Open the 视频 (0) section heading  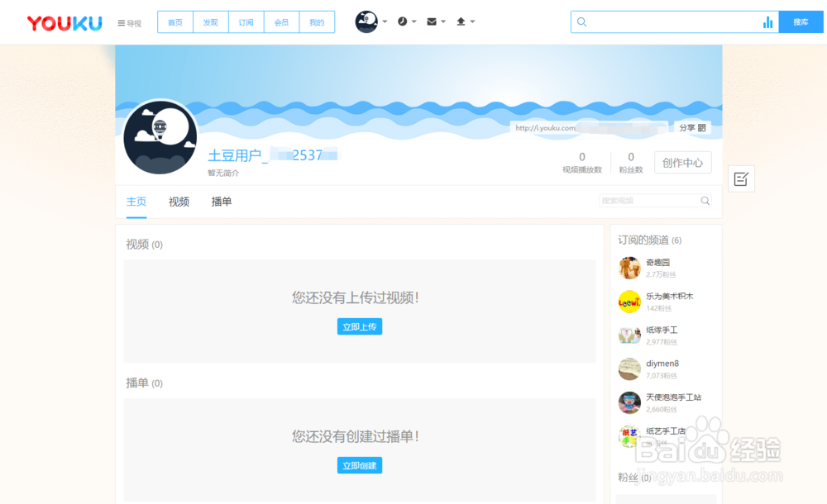[x=144, y=245]
